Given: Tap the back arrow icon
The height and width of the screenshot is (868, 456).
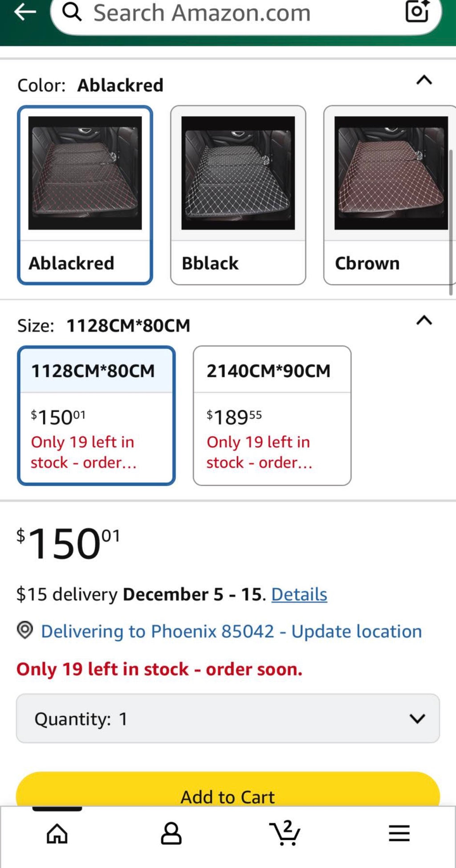Looking at the screenshot, I should coord(25,12).
